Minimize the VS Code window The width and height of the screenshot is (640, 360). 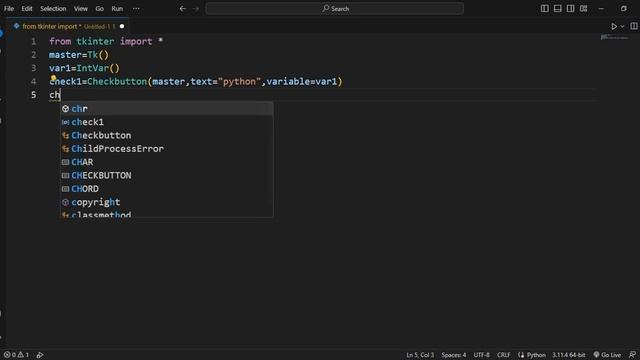(x=601, y=9)
